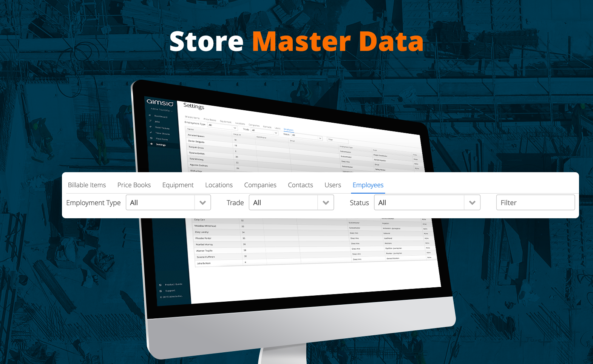Open Time Sheets via the pencil icon

tap(151, 132)
